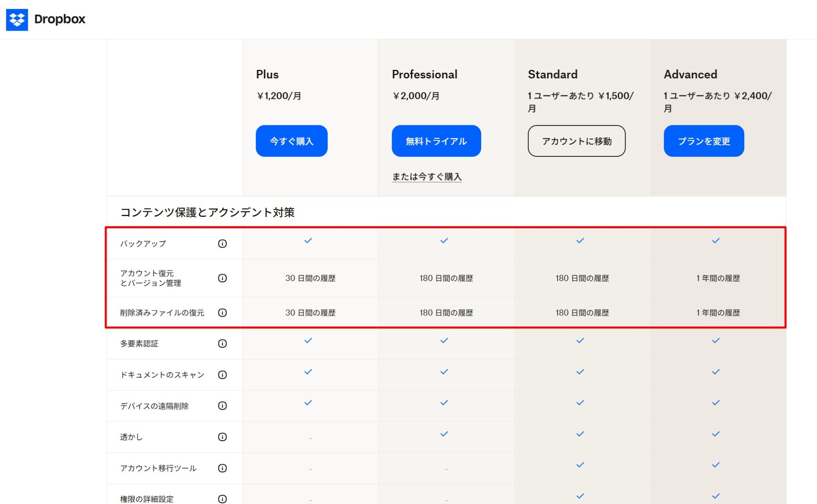Click Advanced plan 1 年間の履歴 account recovery cell
The image size is (817, 504).
click(x=718, y=278)
